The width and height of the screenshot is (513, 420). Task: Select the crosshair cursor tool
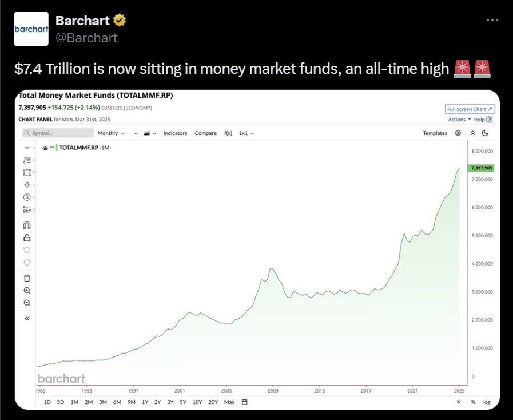tap(27, 148)
